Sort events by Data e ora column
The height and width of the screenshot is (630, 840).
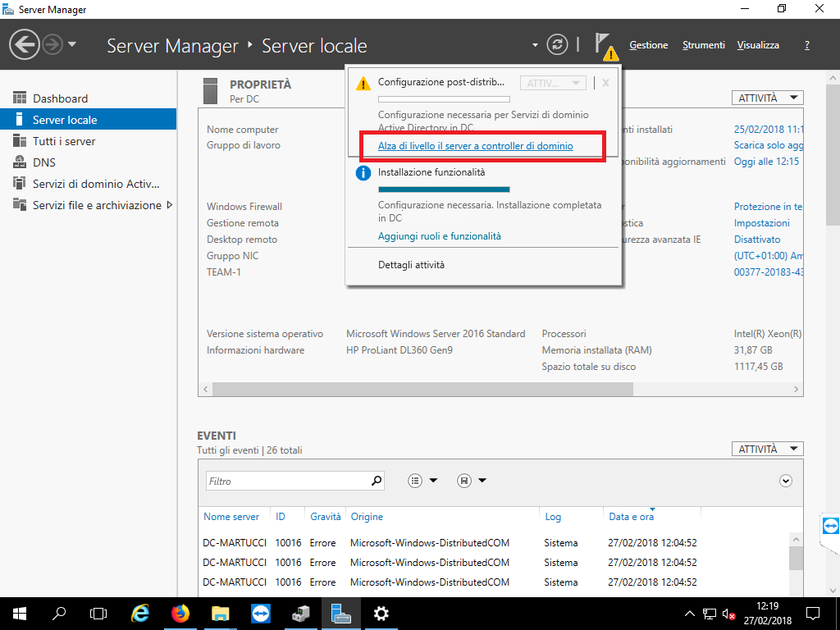631,517
